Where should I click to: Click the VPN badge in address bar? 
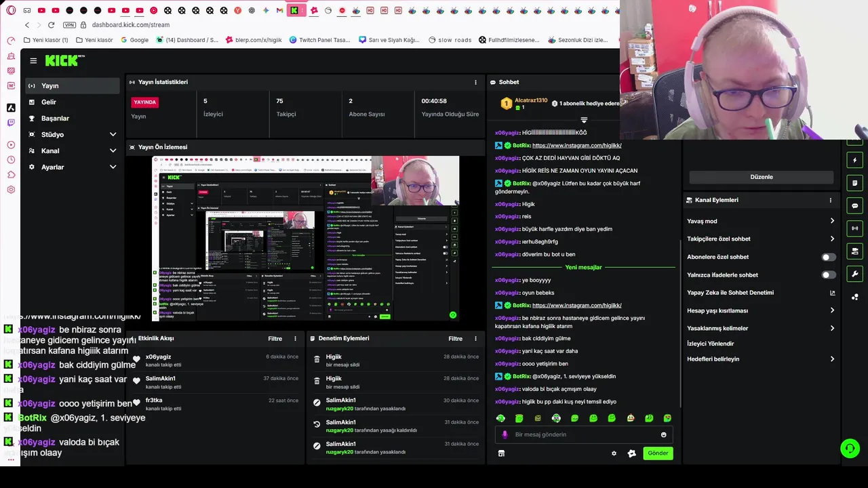point(69,25)
